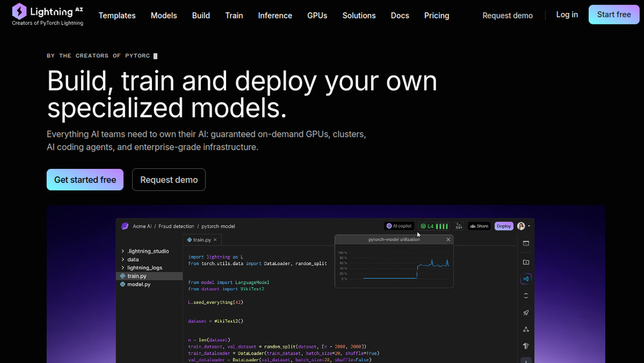Click the user avatar picture
Viewport: 644px width, 363px height.
tap(521, 226)
